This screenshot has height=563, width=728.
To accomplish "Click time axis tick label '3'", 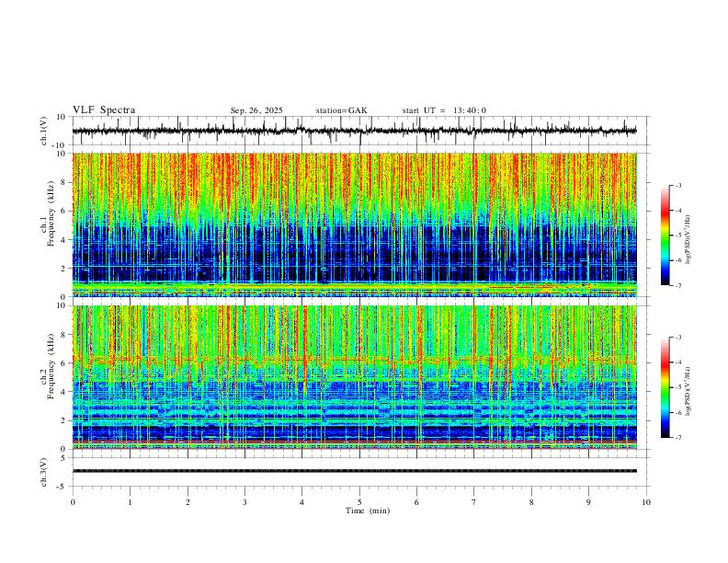I will coord(245,502).
